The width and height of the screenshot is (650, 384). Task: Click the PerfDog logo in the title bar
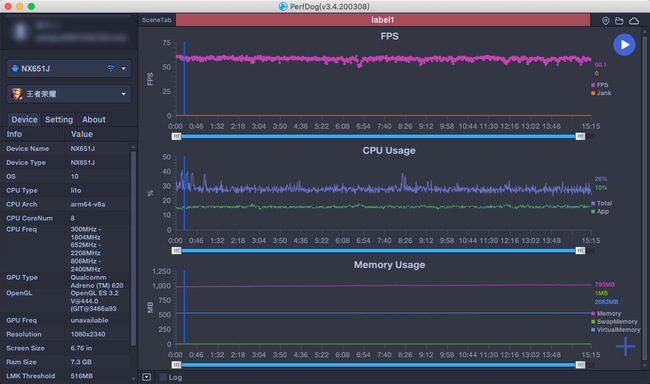pyautogui.click(x=283, y=6)
